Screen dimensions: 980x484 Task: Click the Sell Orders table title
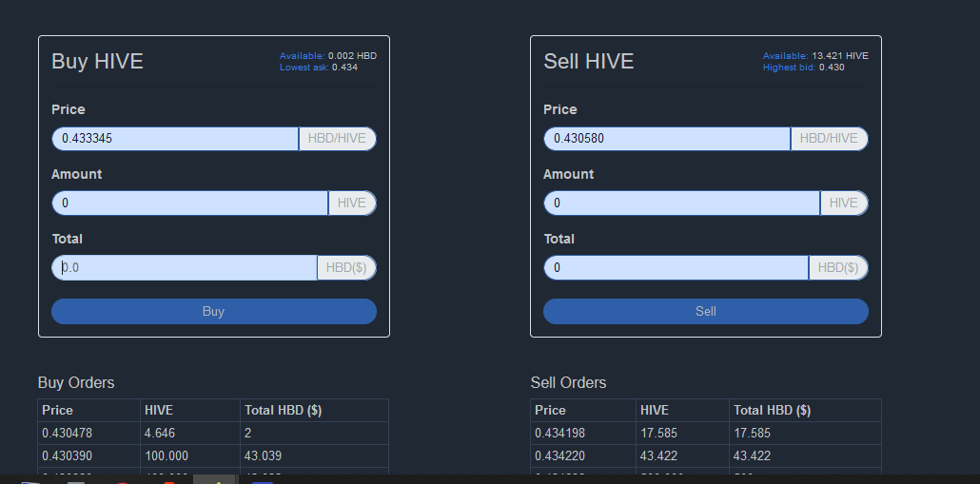(x=568, y=382)
